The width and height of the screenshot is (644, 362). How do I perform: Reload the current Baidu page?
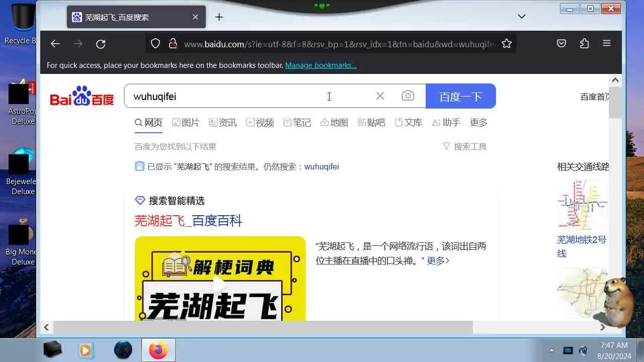click(101, 44)
